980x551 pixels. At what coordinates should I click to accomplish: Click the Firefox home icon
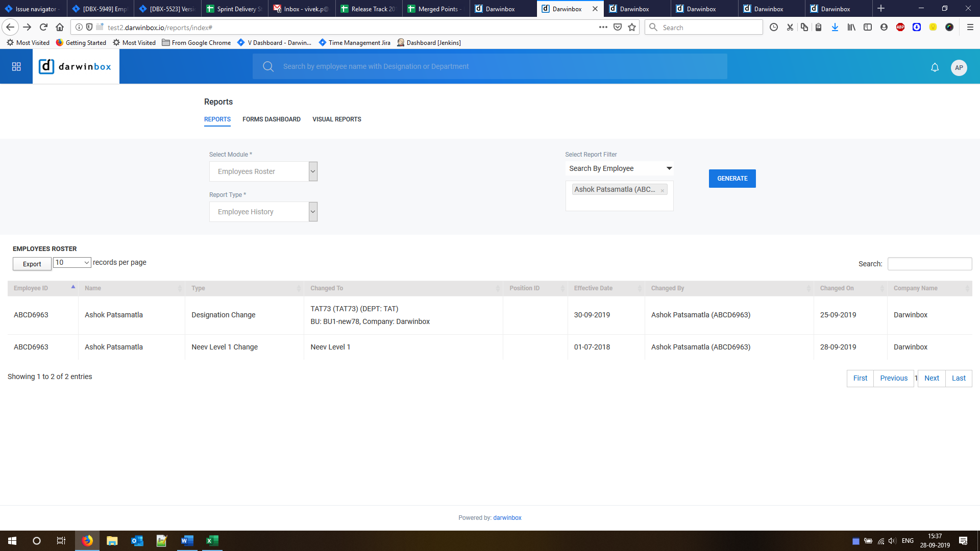(60, 28)
